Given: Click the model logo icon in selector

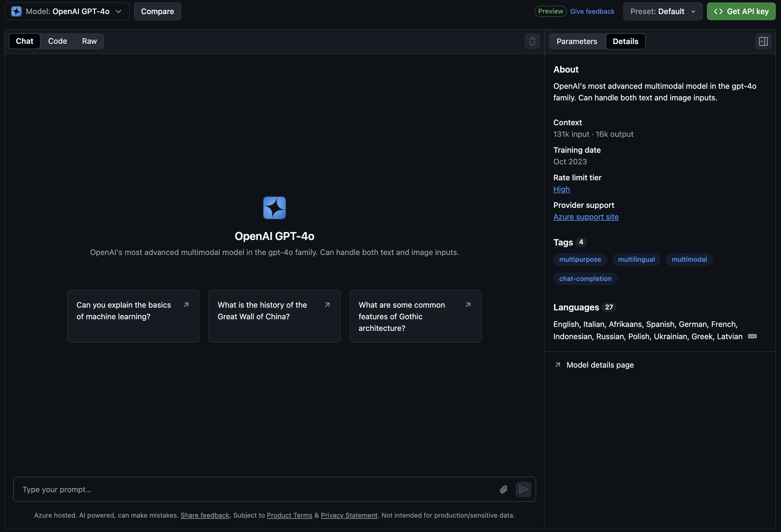Looking at the screenshot, I should tap(16, 11).
